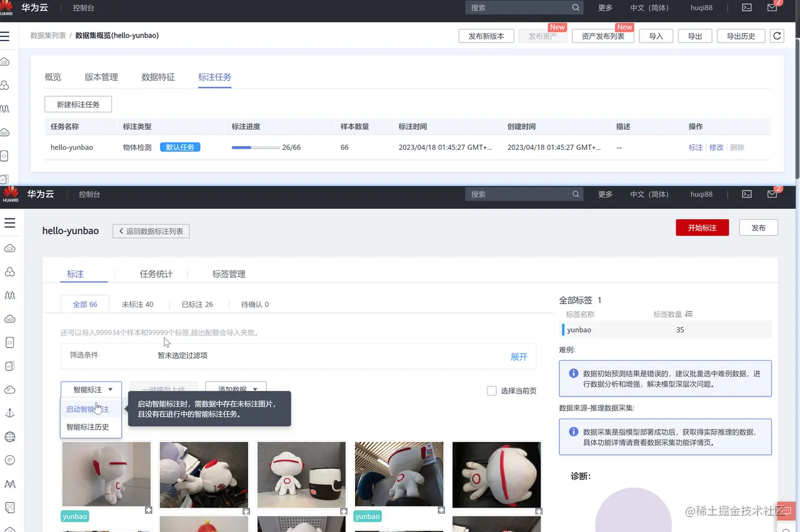Viewport: 800px width, 532px height.
Task: Click 返回数据标注列表 back button
Action: 151,231
